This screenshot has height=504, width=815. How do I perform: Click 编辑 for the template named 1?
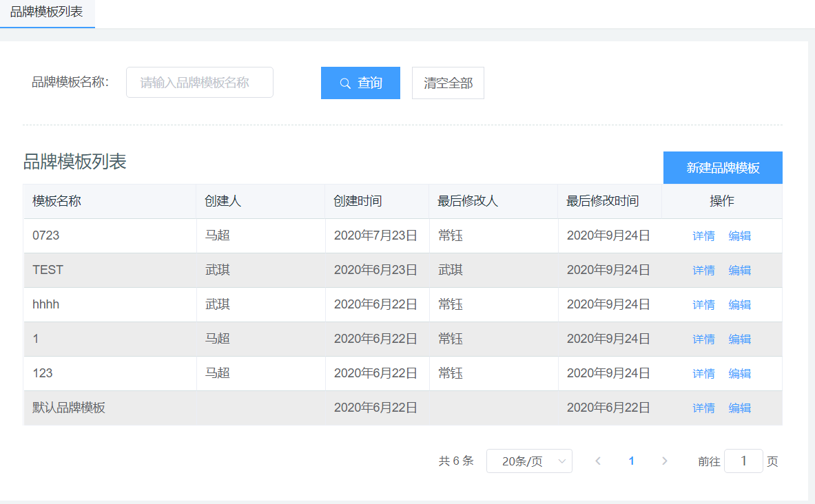tap(740, 339)
